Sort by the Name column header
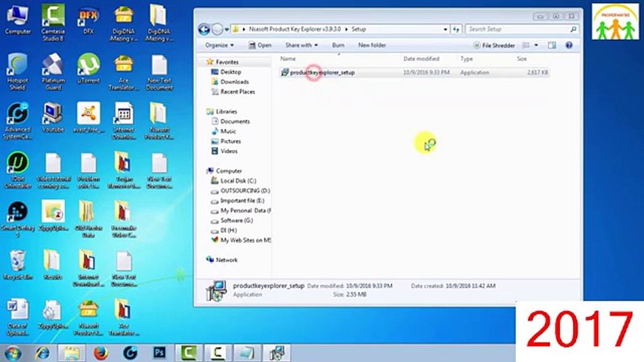This screenshot has height=362, width=644. coord(339,59)
